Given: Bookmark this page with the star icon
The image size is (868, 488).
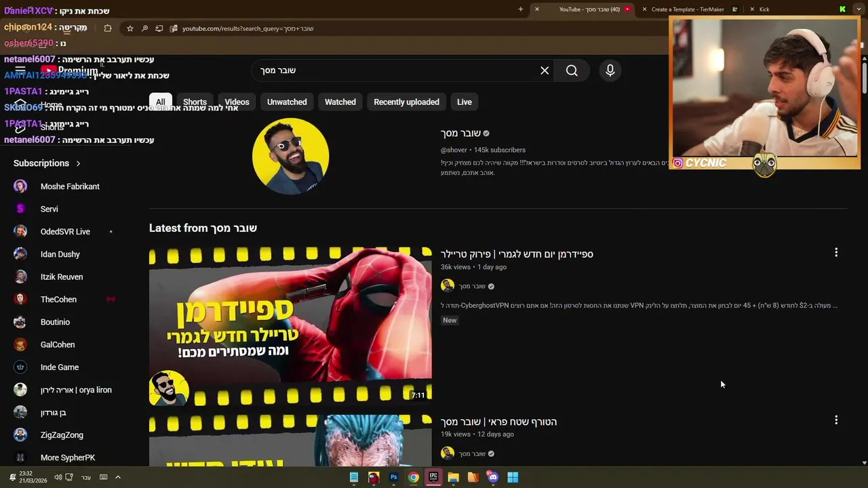Looking at the screenshot, I should point(130,28).
